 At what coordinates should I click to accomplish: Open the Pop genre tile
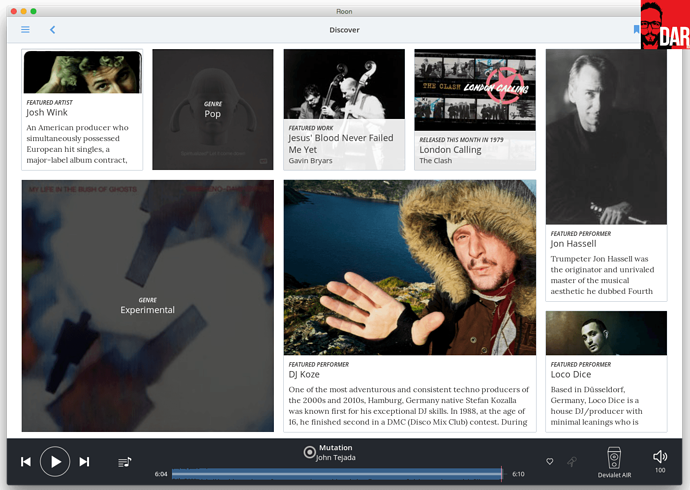tap(213, 110)
